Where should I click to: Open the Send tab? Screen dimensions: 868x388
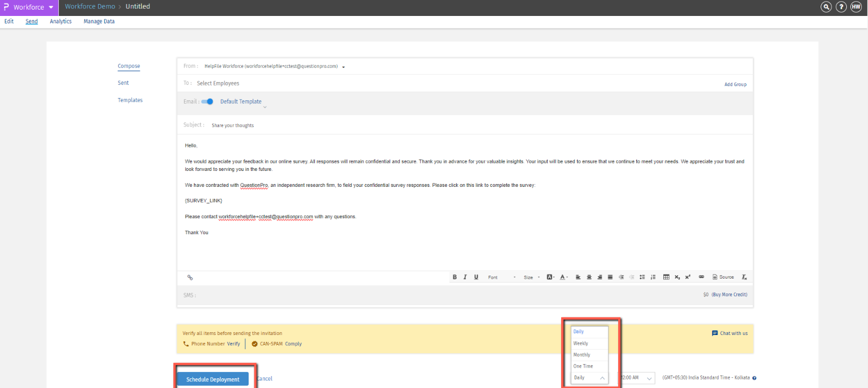tap(31, 22)
